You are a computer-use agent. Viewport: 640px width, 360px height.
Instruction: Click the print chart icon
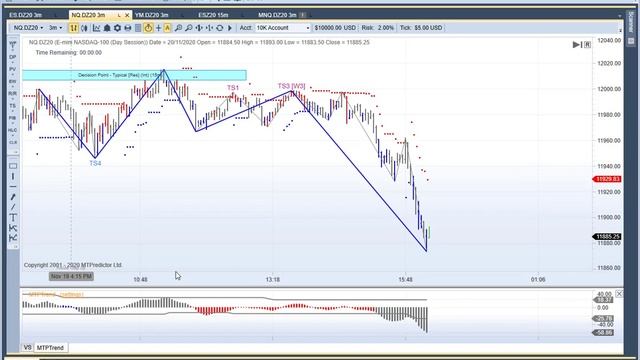point(128,28)
